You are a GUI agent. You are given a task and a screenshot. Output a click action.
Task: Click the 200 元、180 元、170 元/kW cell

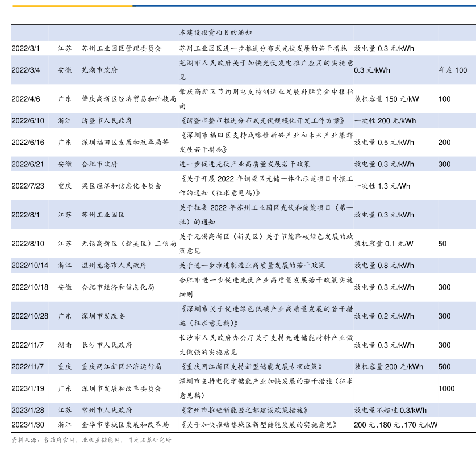(x=396, y=425)
